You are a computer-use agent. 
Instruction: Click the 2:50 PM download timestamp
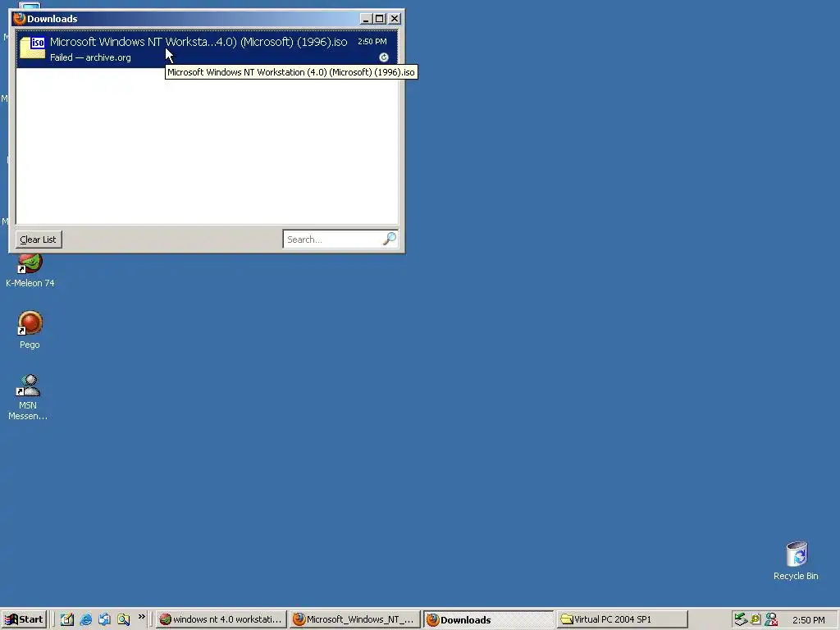[372, 42]
